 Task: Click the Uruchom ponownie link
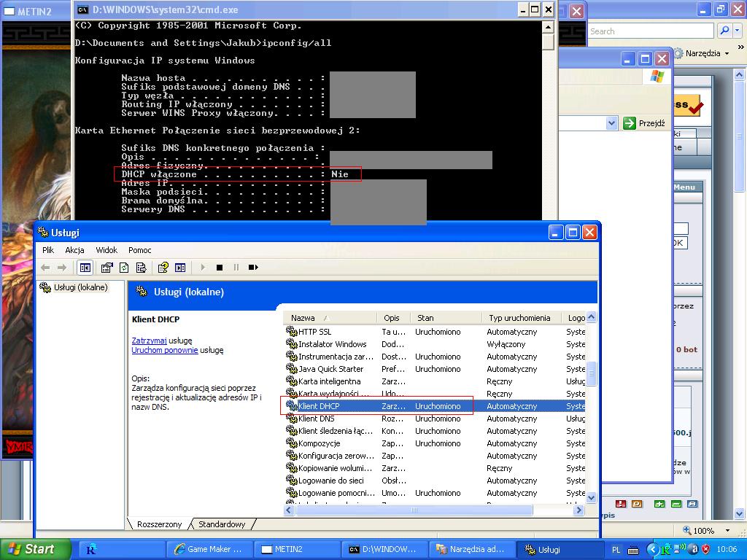tap(165, 350)
